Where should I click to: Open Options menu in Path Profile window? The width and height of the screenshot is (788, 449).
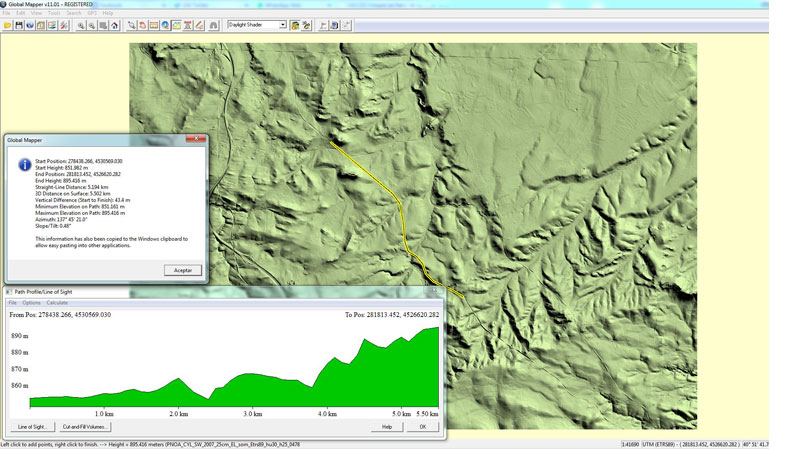(x=32, y=303)
